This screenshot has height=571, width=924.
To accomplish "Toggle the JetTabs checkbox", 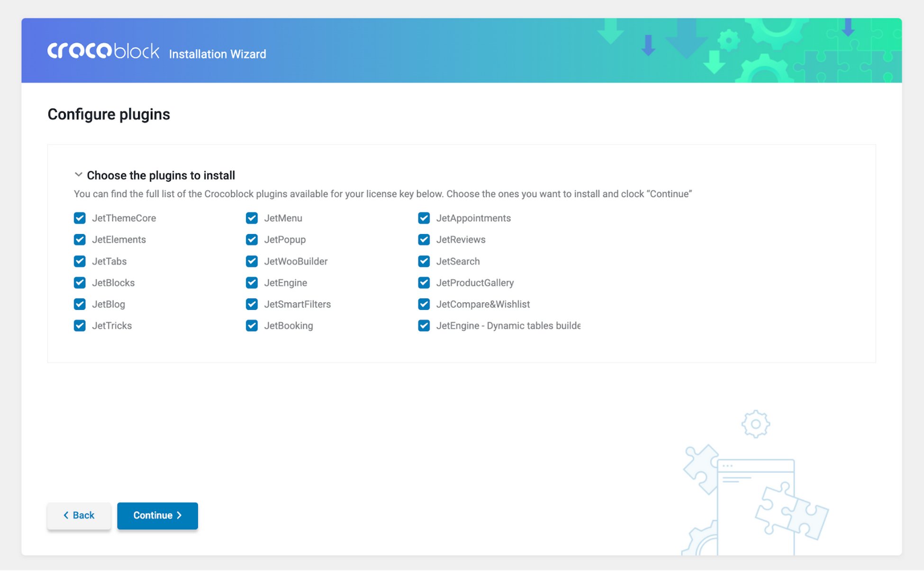I will pos(80,261).
